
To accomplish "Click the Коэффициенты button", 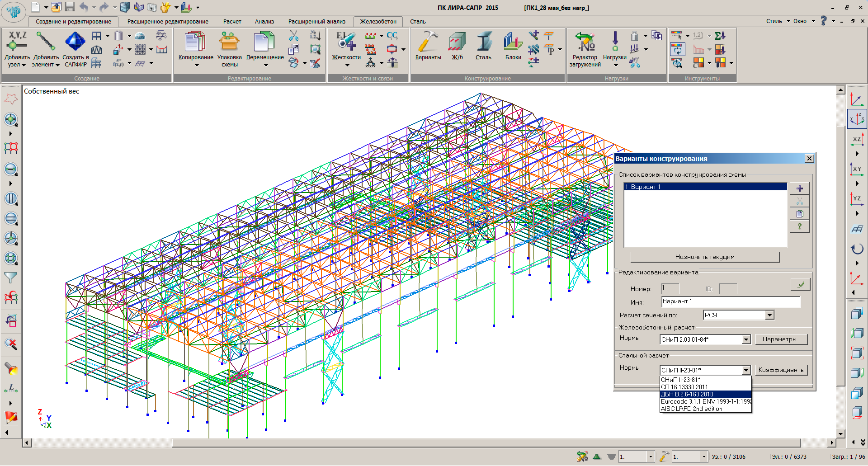I will coord(781,370).
